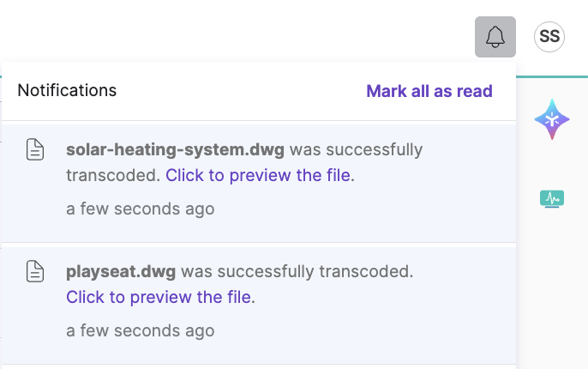Click the teal monitor activity icon

coord(552,199)
